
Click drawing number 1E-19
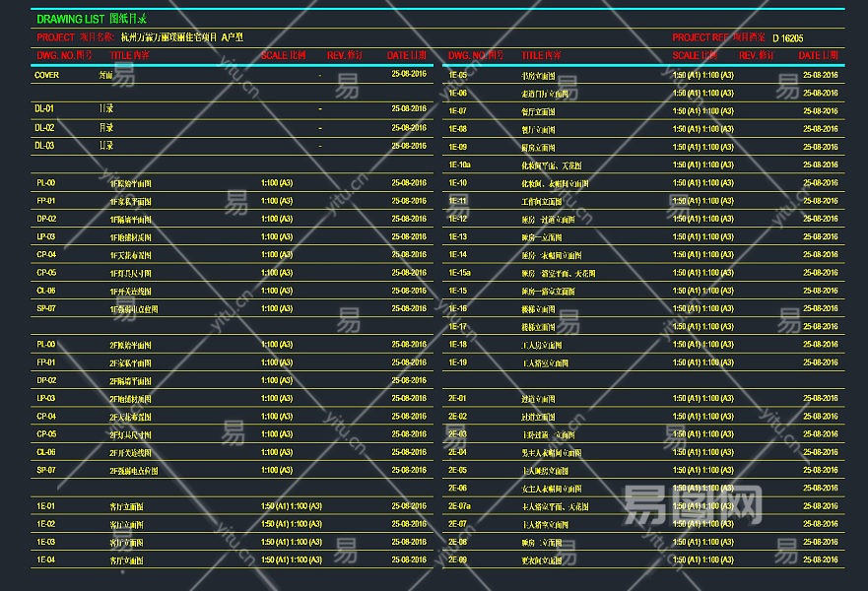(457, 362)
